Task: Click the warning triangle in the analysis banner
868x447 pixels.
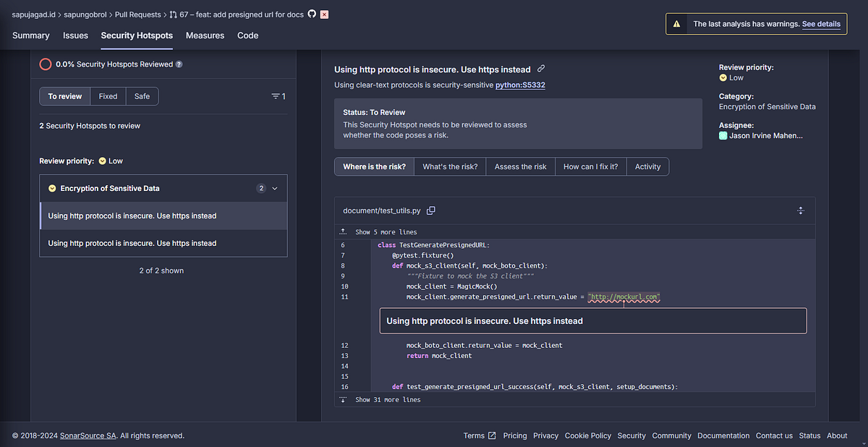Action: (x=678, y=23)
